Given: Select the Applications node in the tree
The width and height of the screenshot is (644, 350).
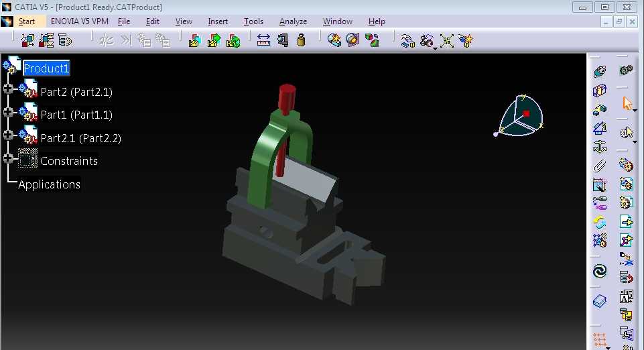Looking at the screenshot, I should [50, 184].
